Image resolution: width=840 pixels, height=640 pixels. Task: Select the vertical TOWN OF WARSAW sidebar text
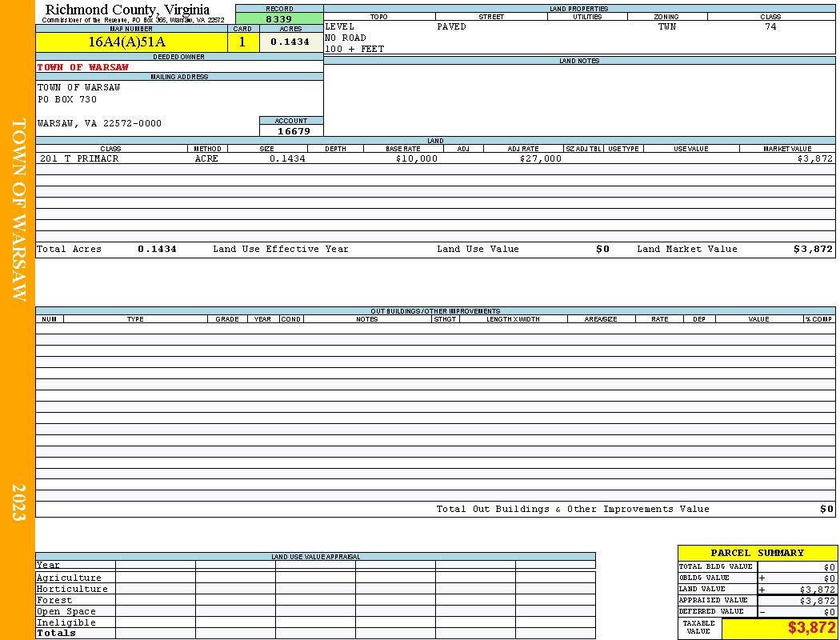[x=18, y=210]
